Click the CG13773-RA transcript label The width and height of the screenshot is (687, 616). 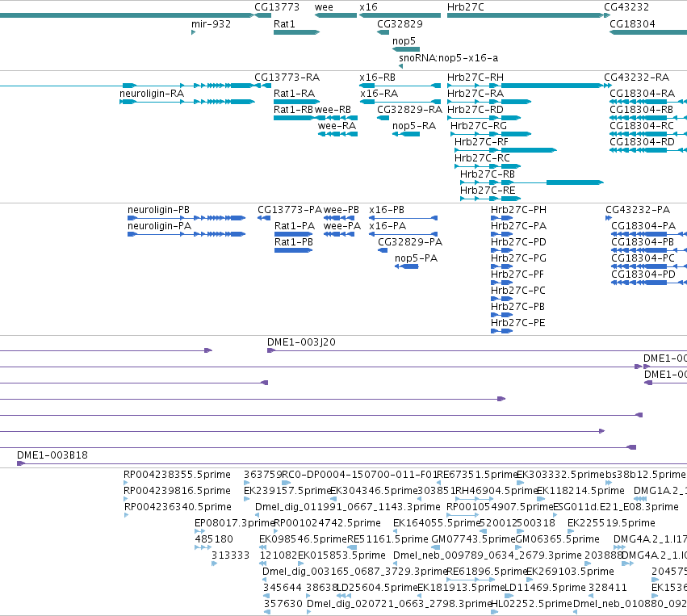pyautogui.click(x=287, y=78)
